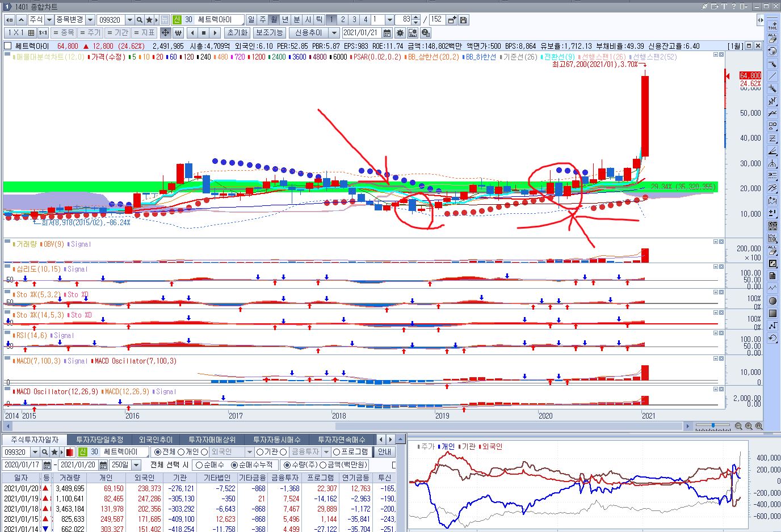781x532 pixels.
Task: Open the calendar picker next to 2021/01/21
Action: point(387,33)
